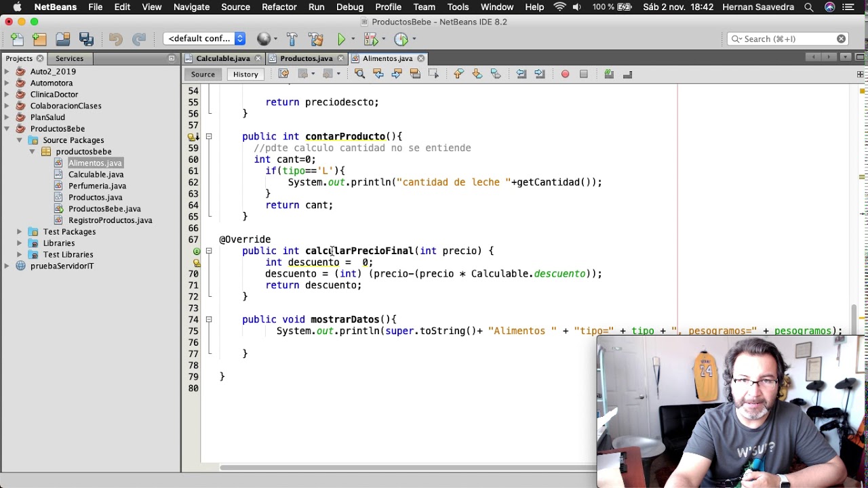Screen dimensions: 868x488
Task: Open the Refactor menu
Action: 279,7
